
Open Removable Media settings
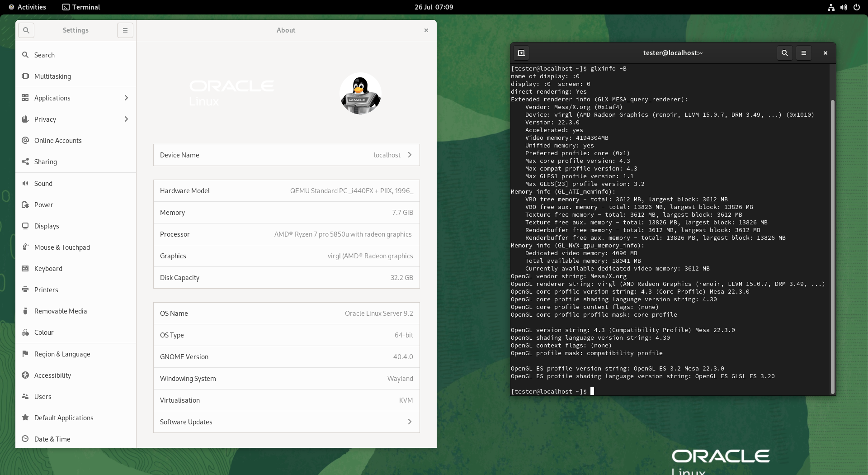[x=75, y=311]
